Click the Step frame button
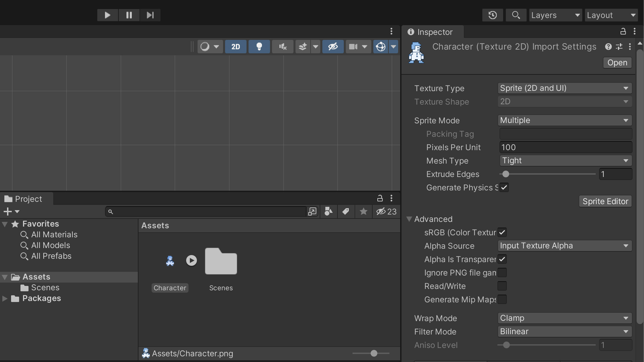Viewport: 644px width, 362px height. tap(150, 15)
